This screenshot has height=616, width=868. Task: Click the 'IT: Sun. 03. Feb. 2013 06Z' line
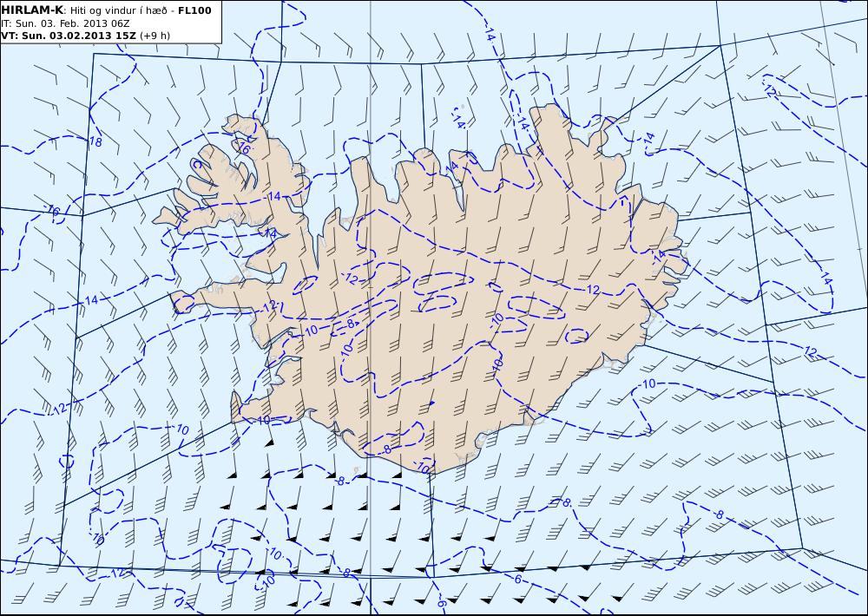(x=65, y=23)
